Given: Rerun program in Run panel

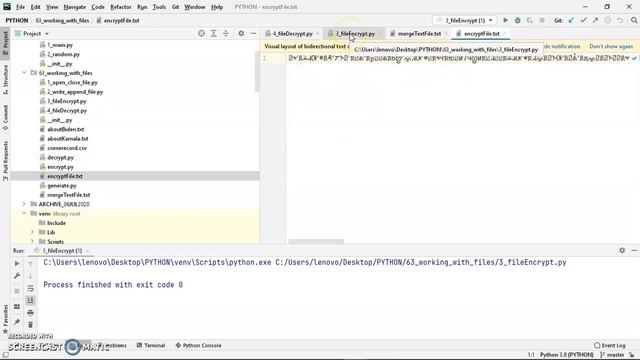Looking at the screenshot, I should click(x=17, y=264).
